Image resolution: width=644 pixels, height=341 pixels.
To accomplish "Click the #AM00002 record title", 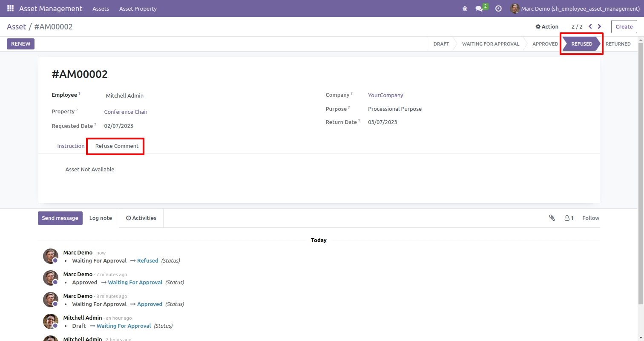I will (80, 74).
